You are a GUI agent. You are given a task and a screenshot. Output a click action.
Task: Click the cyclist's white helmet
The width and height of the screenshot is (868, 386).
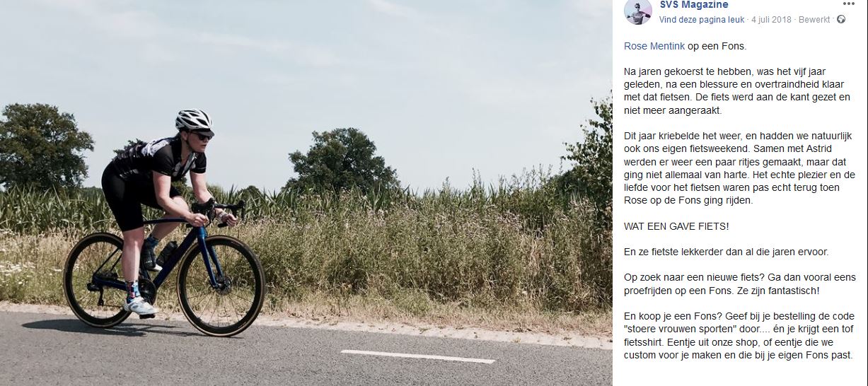click(x=194, y=122)
